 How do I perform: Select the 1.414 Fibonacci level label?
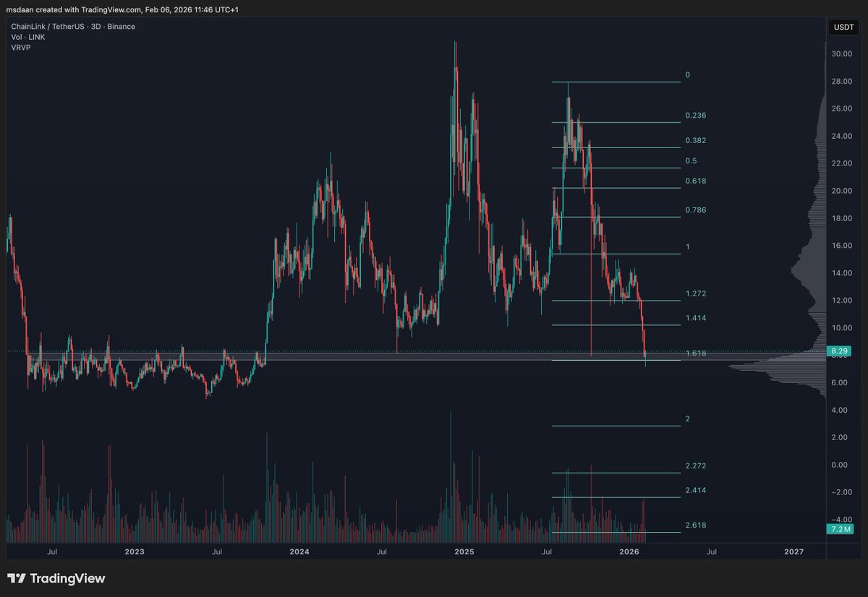click(695, 318)
